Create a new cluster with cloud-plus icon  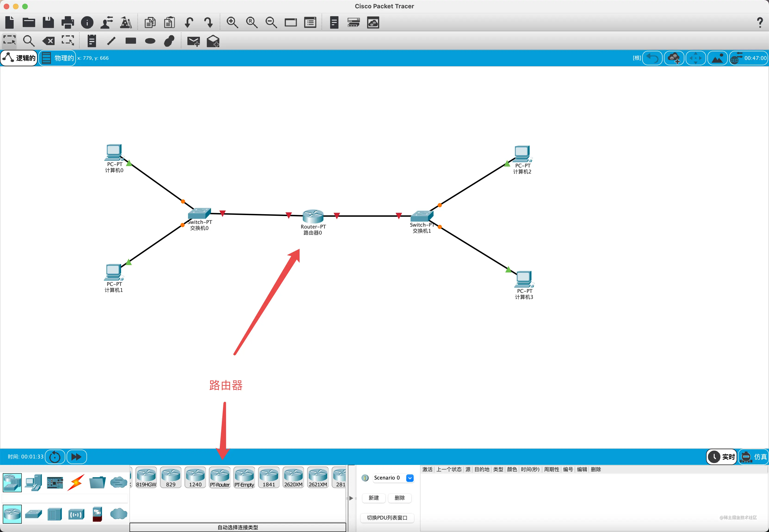[x=674, y=58]
